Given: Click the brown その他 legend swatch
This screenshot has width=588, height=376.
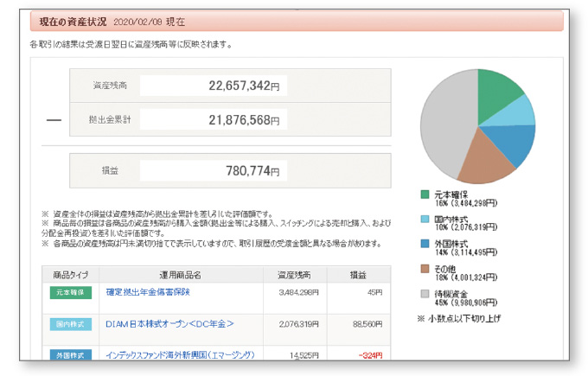Looking at the screenshot, I should [425, 270].
